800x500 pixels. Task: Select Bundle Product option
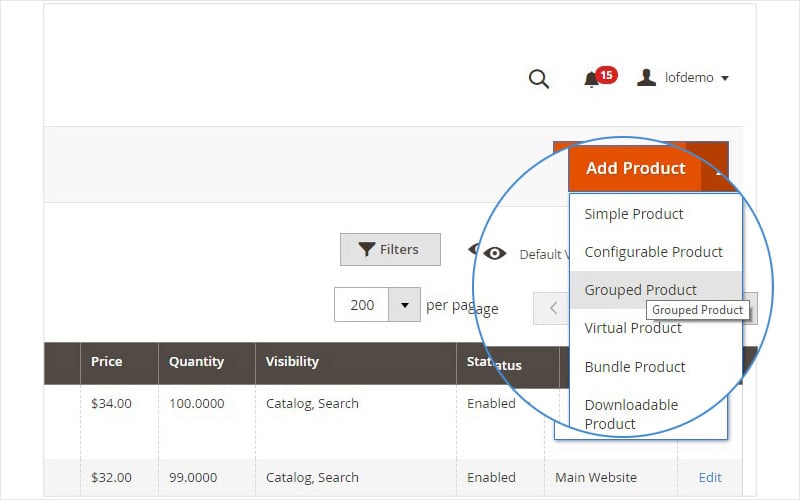click(635, 367)
